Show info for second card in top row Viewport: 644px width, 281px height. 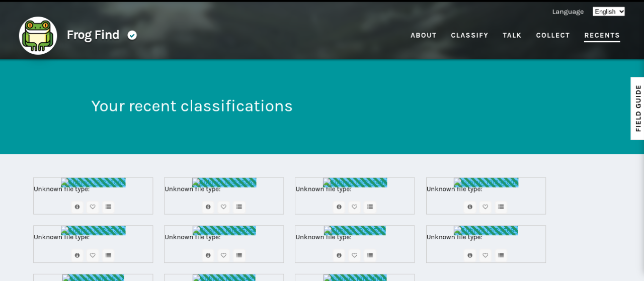point(208,207)
